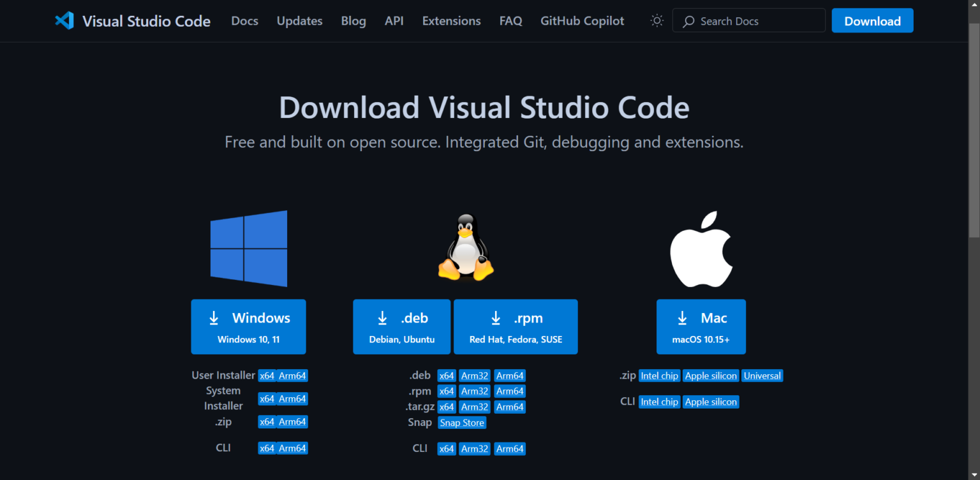Select System Installer Arm64 link
The height and width of the screenshot is (480, 980).
pyautogui.click(x=292, y=399)
